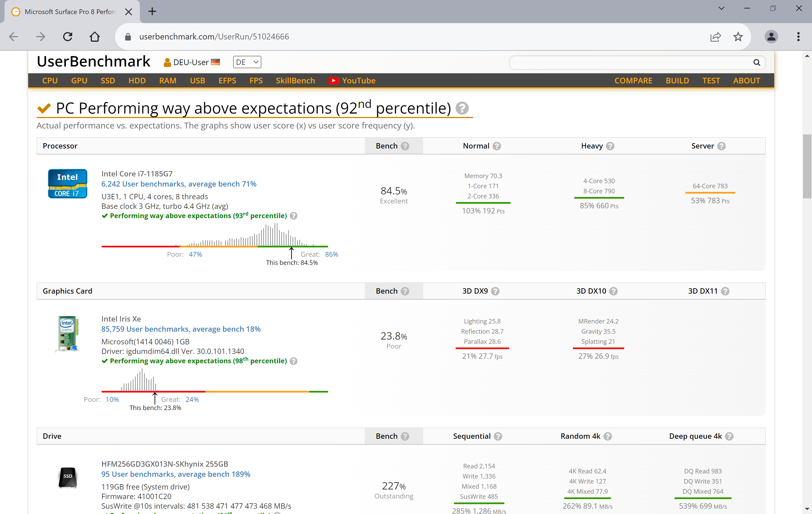This screenshot has width=812, height=514.
Task: Click the search magnifier icon
Action: 756,62
